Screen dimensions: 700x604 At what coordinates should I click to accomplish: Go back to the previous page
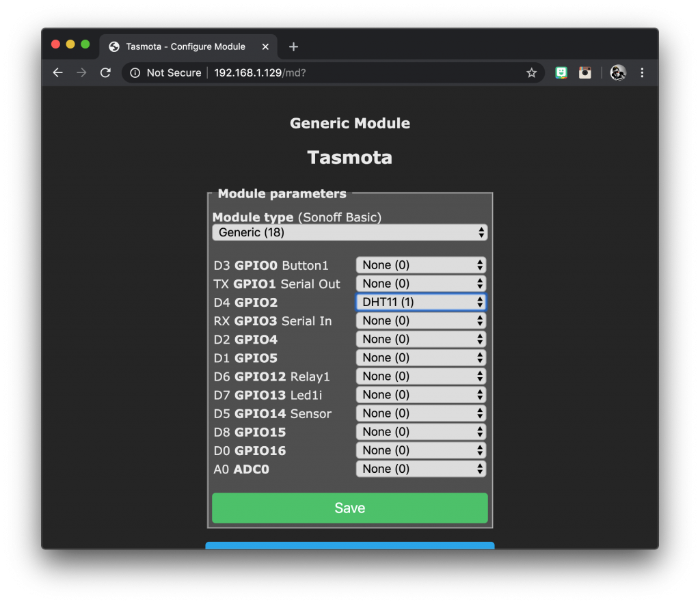pos(57,72)
